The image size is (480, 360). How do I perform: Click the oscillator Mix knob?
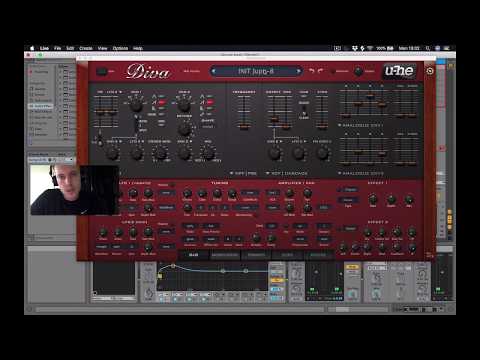coord(208,154)
